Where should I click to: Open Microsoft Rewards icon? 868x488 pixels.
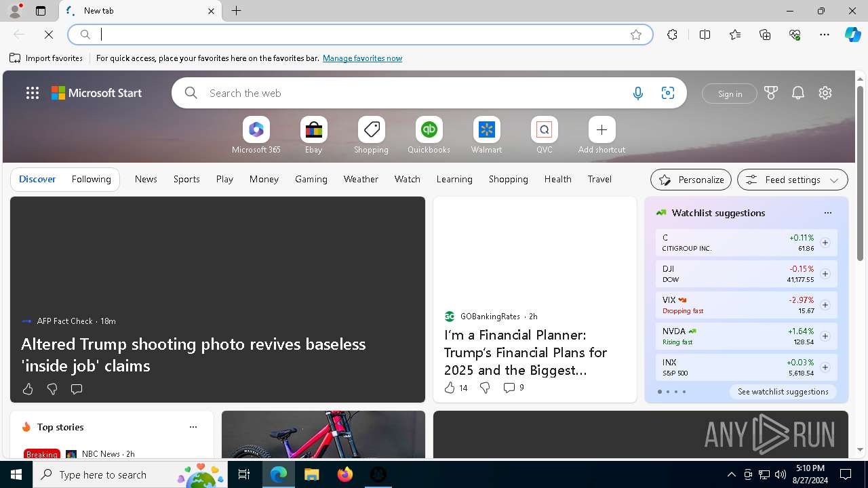(x=771, y=93)
